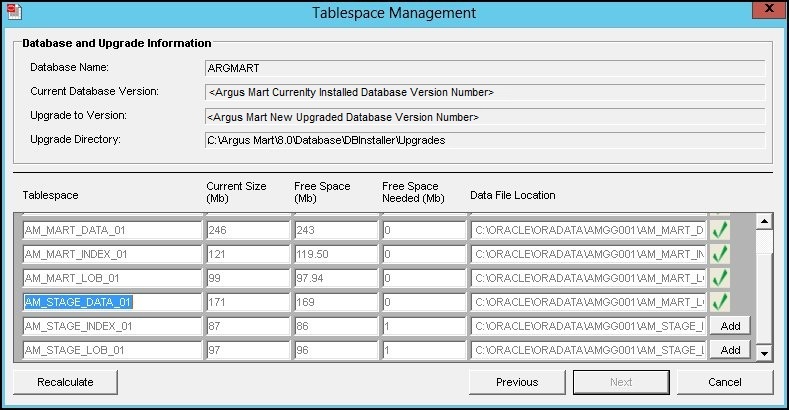Click the Tablespace Management title bar icon
This screenshot has width=789, height=410.
point(14,12)
